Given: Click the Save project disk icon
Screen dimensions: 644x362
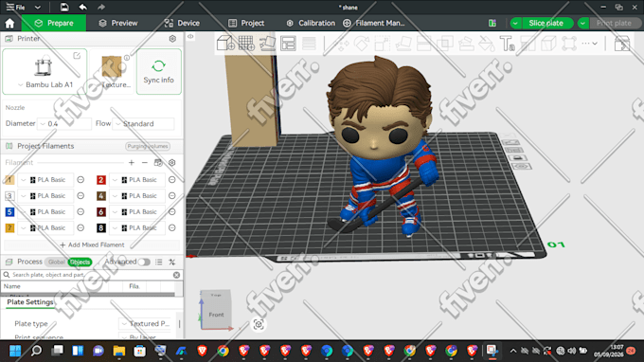Looking at the screenshot, I should tap(64, 7).
